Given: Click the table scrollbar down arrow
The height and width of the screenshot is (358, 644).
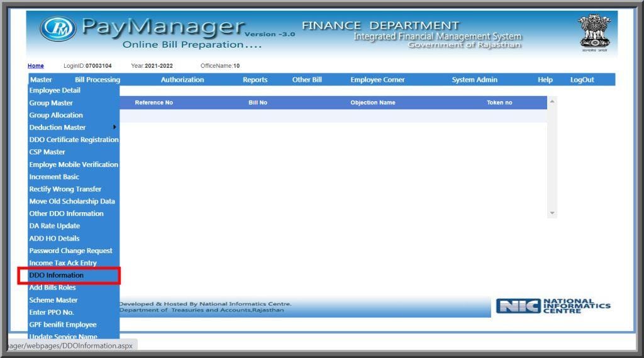Looking at the screenshot, I should pos(552,213).
